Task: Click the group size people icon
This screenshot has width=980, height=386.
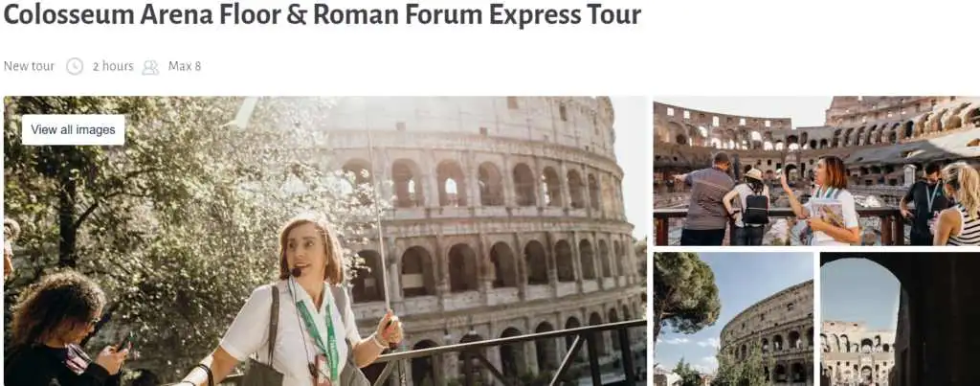Action: (150, 67)
